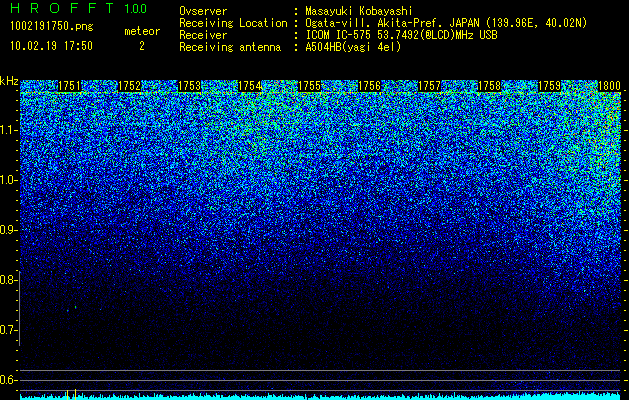Click the 1753 time marker
Image resolution: width=629 pixels, height=400 pixels.
click(189, 86)
